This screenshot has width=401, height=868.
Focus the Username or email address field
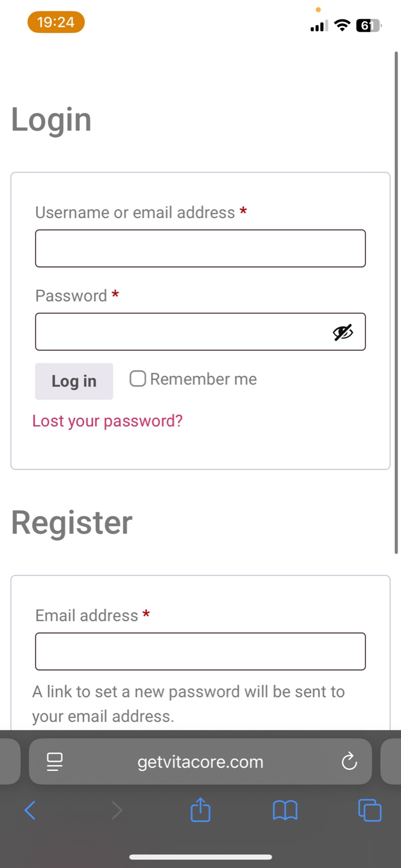click(x=200, y=248)
